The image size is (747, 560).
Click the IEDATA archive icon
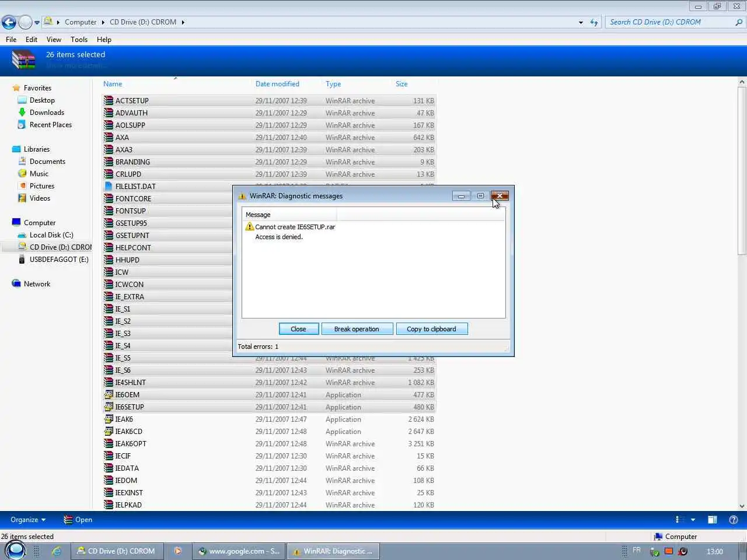(x=109, y=468)
